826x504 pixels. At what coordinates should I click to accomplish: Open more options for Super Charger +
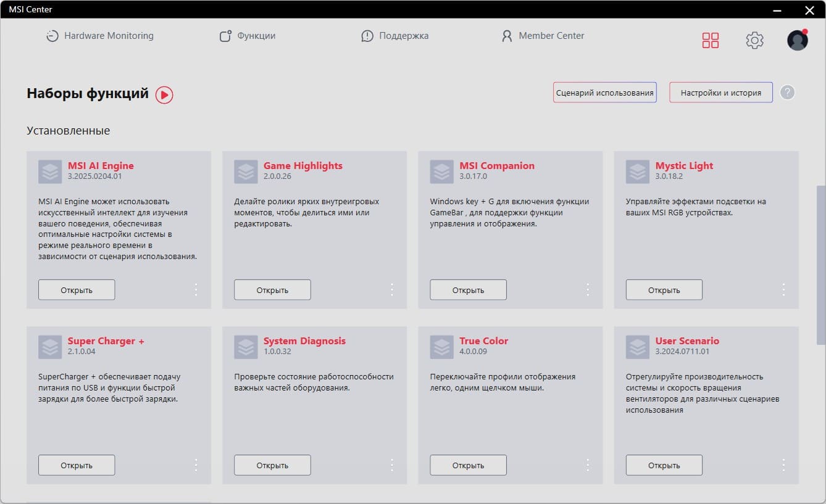click(x=196, y=465)
